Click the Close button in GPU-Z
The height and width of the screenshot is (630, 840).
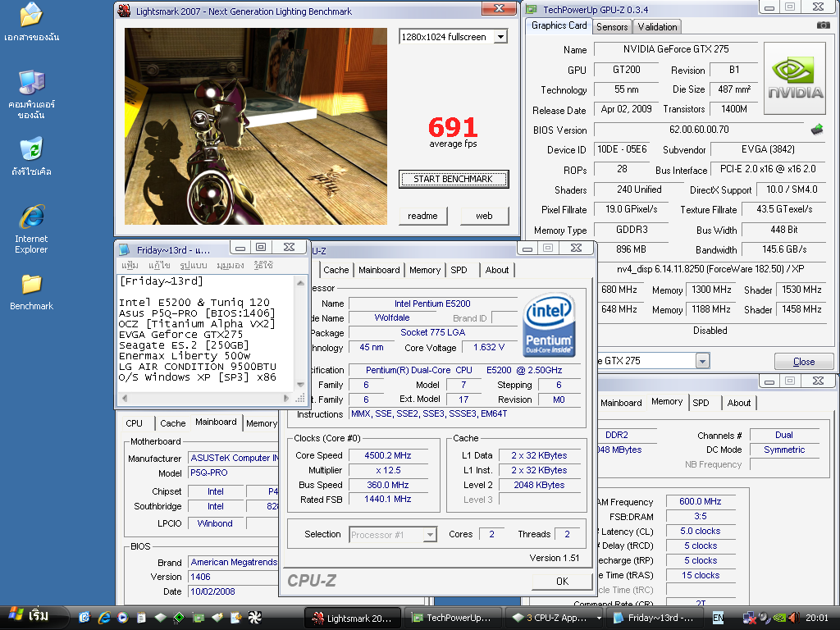point(804,362)
